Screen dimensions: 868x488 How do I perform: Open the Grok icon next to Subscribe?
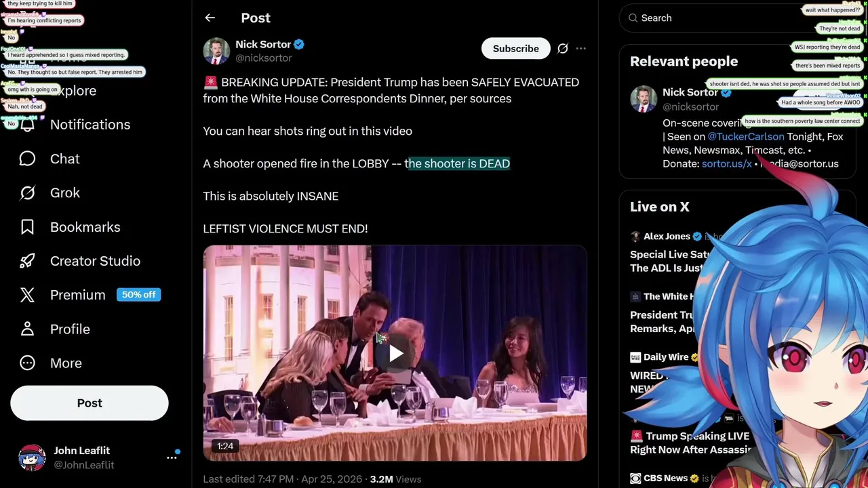tap(562, 49)
